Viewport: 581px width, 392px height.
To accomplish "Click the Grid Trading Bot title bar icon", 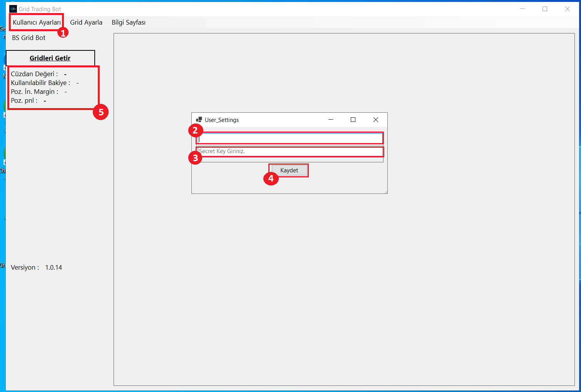I will tap(13, 9).
